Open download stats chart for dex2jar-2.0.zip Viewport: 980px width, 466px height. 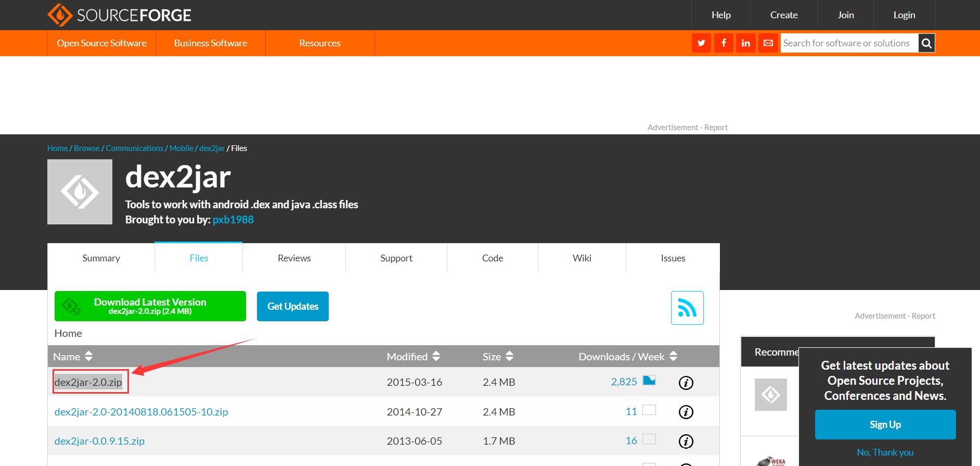click(x=649, y=380)
